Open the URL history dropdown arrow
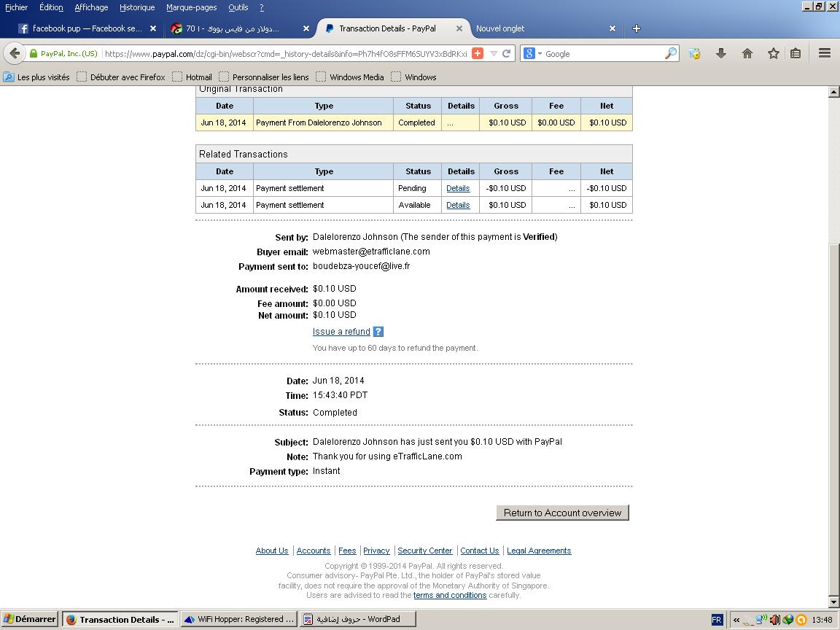 point(494,53)
